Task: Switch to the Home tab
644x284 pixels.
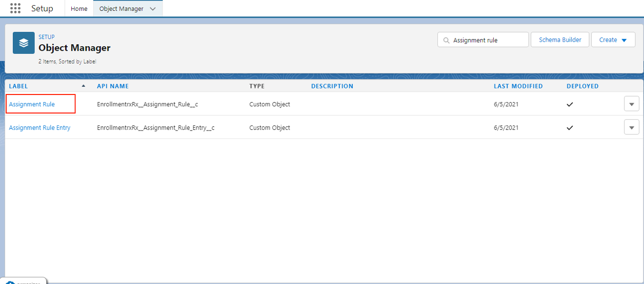Action: point(79,9)
